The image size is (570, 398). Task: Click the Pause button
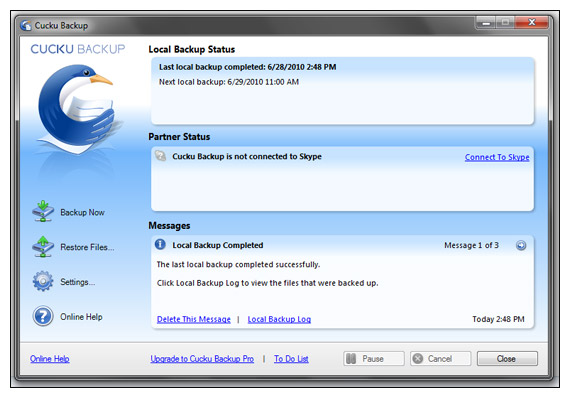[374, 359]
